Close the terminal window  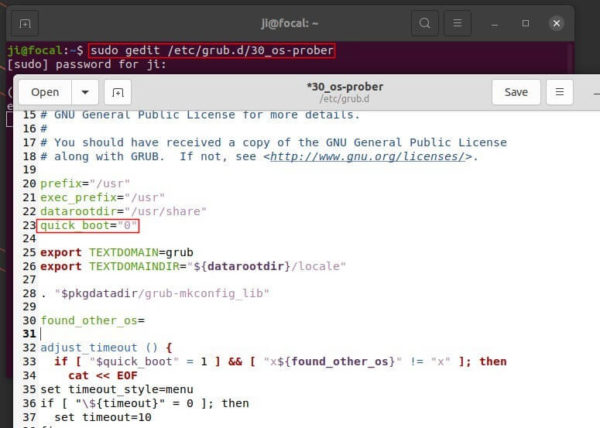coord(556,23)
